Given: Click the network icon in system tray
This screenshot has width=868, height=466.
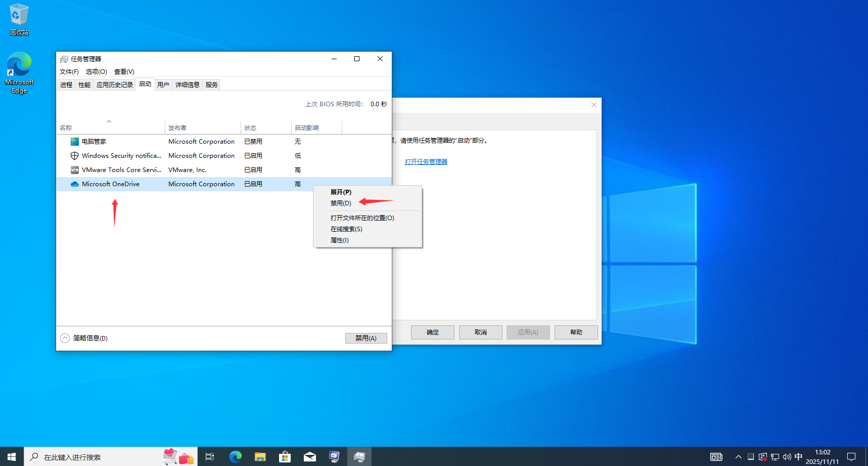Looking at the screenshot, I should coord(774,457).
